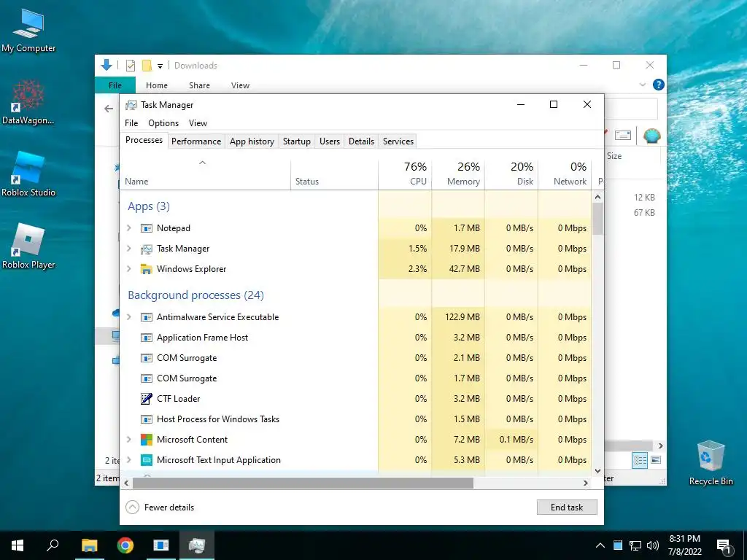747x560 pixels.
Task: Open Task Manager File menu
Action: point(131,122)
